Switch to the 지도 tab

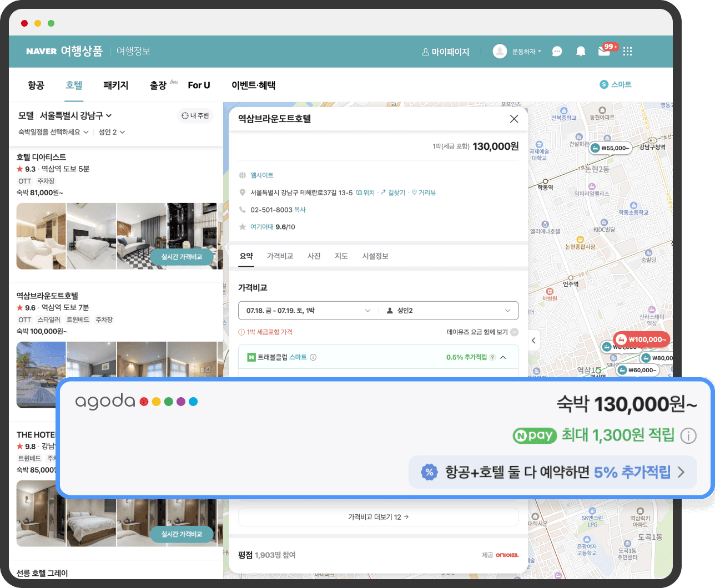pos(341,256)
